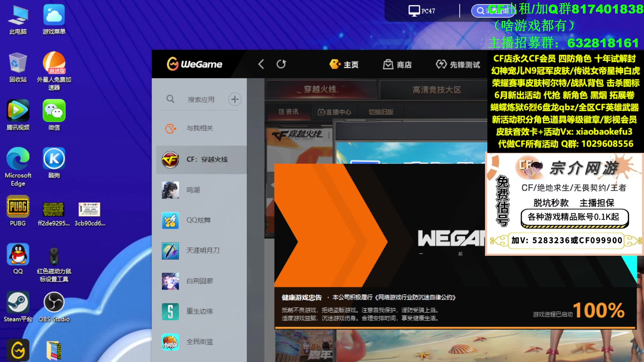Select 天涯明月刀 in the game list
This screenshot has width=644, height=362.
(201, 251)
